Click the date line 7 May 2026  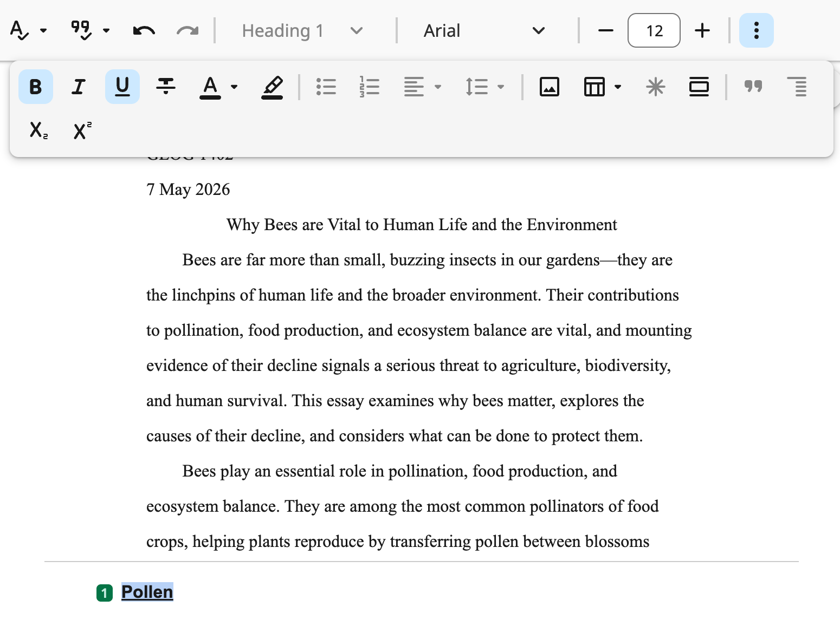[x=188, y=190]
